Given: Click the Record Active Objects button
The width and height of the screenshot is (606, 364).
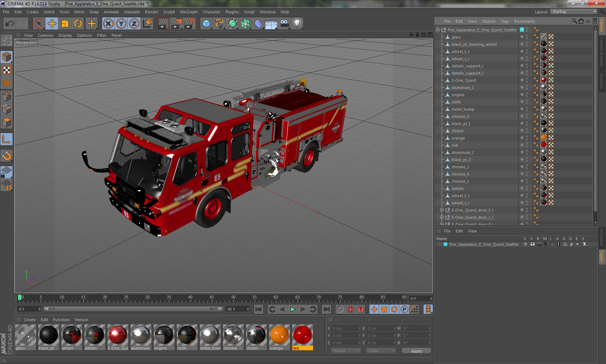Looking at the screenshot, I should pyautogui.click(x=340, y=309).
